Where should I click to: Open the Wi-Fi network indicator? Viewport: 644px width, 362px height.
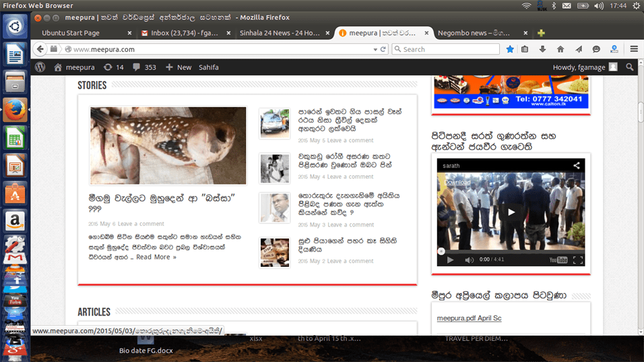[526, 5]
